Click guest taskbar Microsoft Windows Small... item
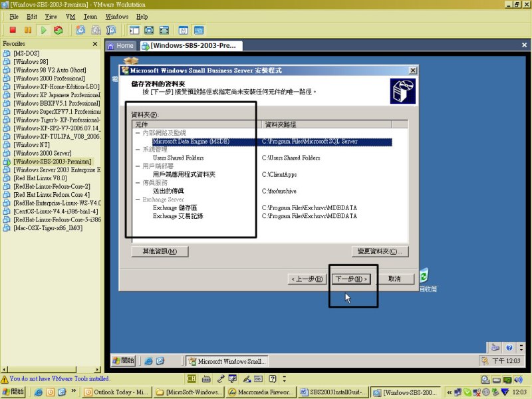 (227, 361)
